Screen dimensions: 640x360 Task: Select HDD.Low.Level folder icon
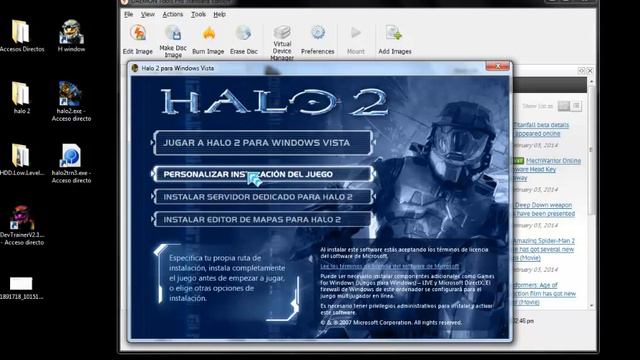click(x=21, y=160)
